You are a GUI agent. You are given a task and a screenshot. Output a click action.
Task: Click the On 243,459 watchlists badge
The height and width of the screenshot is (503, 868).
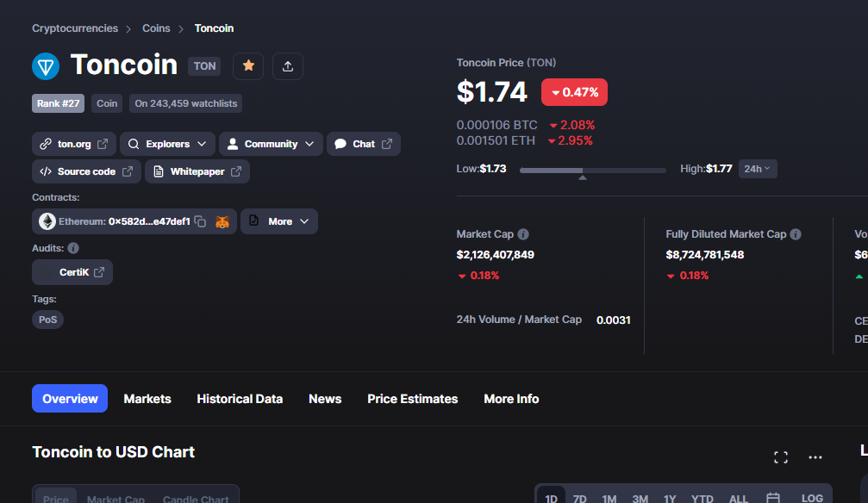(186, 103)
